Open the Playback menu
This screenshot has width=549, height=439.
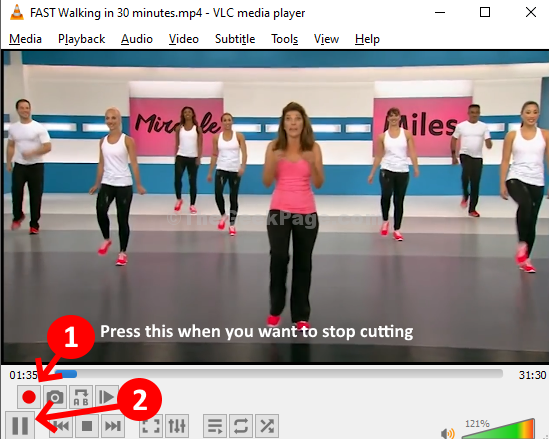click(x=82, y=39)
